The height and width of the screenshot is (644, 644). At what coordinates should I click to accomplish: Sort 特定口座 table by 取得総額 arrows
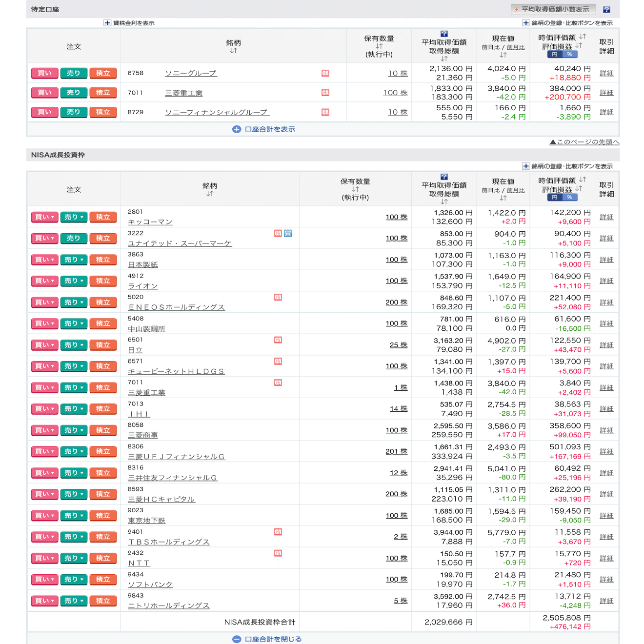(x=444, y=59)
